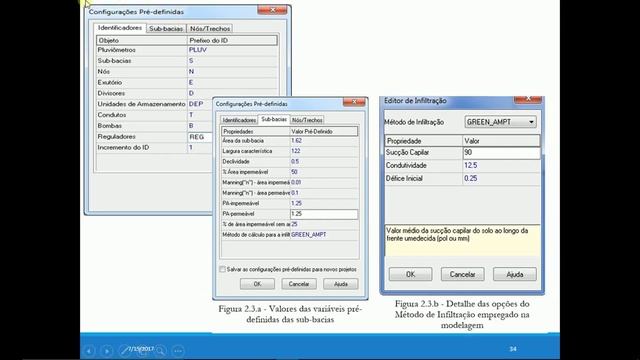Select Identificadores tab in the Área da sub-bacia dialog
Image resolution: width=640 pixels, height=360 pixels.
tap(239, 120)
